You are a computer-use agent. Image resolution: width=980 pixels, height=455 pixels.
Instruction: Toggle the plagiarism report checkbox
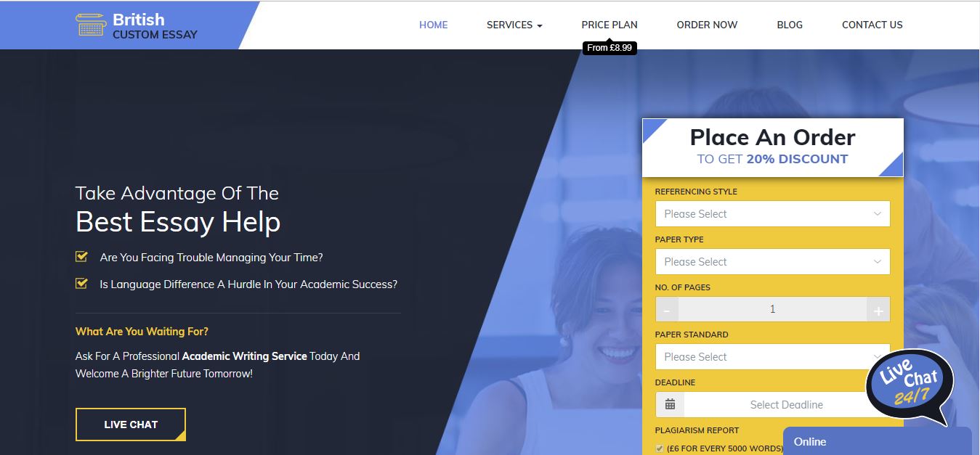[660, 448]
